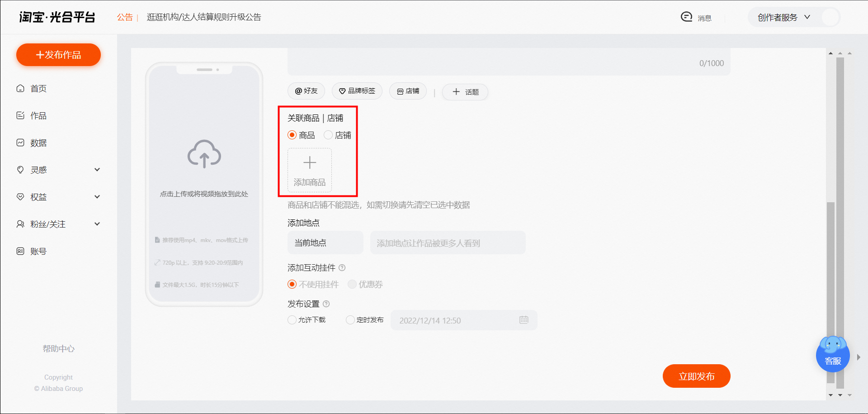Click the 账号 ID card icon
Image resolution: width=868 pixels, height=414 pixels.
point(20,251)
